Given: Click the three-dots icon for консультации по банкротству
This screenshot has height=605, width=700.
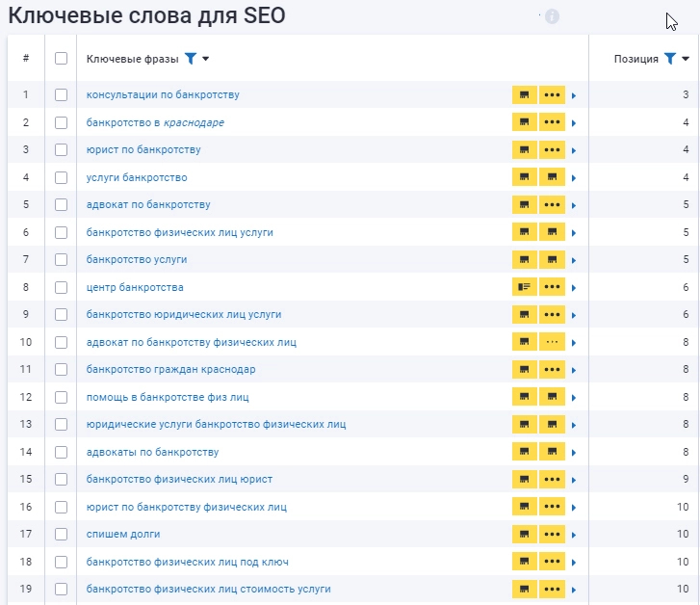Looking at the screenshot, I should pyautogui.click(x=552, y=95).
